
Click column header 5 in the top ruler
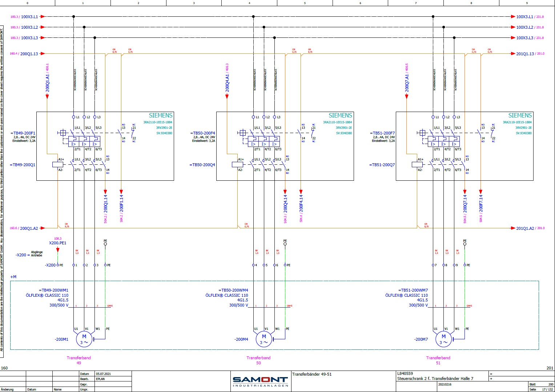305,3
